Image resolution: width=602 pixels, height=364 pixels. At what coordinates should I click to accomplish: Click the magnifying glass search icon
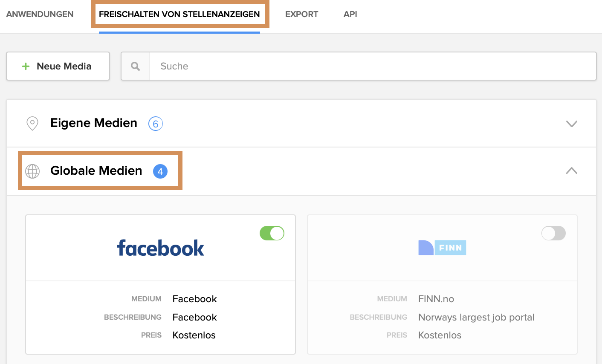135,66
